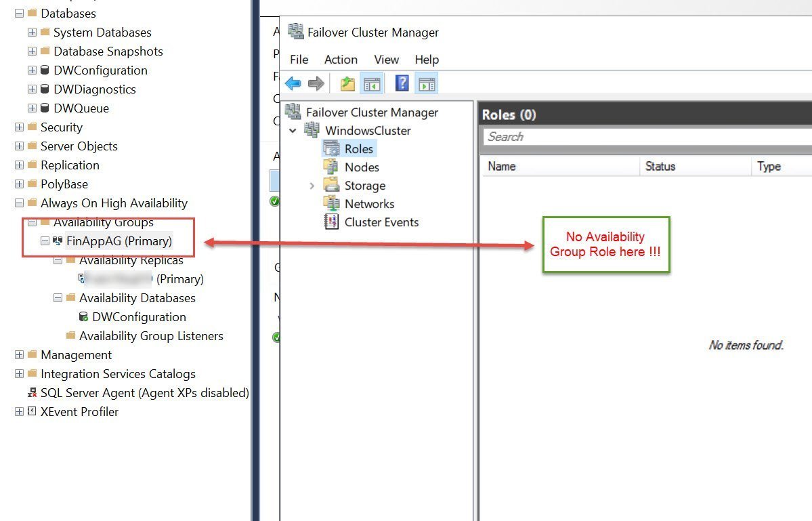Click the DWConfiguration availability database icon
The height and width of the screenshot is (521, 812).
tap(83, 316)
